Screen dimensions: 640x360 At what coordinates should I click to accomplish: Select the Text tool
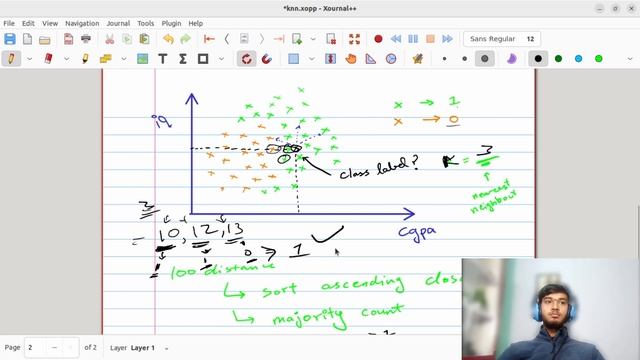[162, 59]
